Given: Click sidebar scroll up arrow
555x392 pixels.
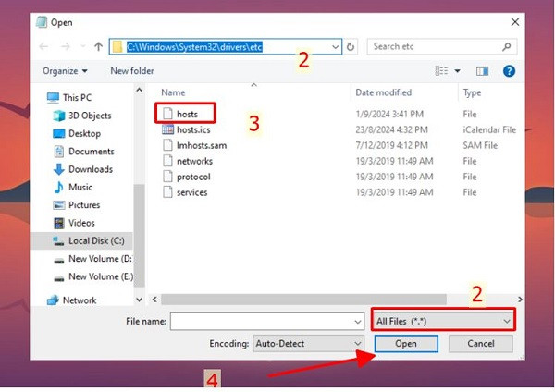Looking at the screenshot, I should pos(140,90).
